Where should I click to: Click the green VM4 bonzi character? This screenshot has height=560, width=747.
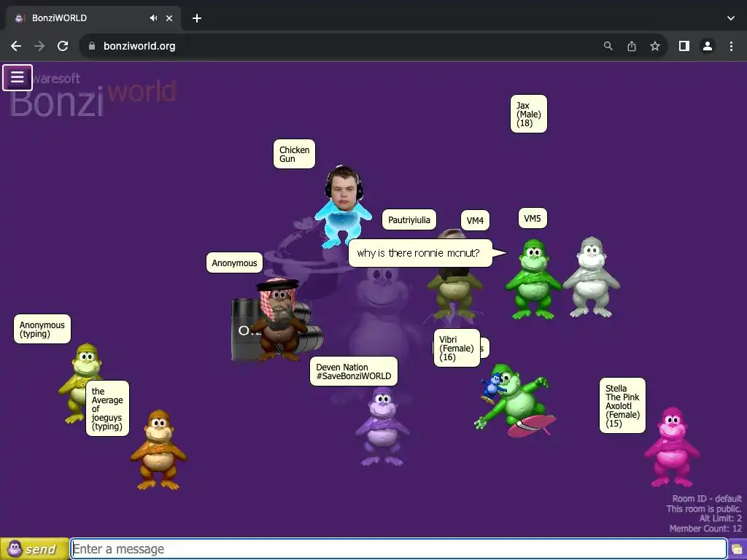[x=533, y=279]
